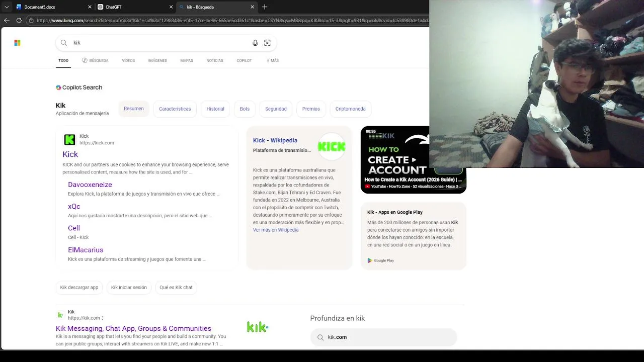Open the ElMacarius sublink
Viewport: 644px width, 362px height.
click(x=86, y=250)
